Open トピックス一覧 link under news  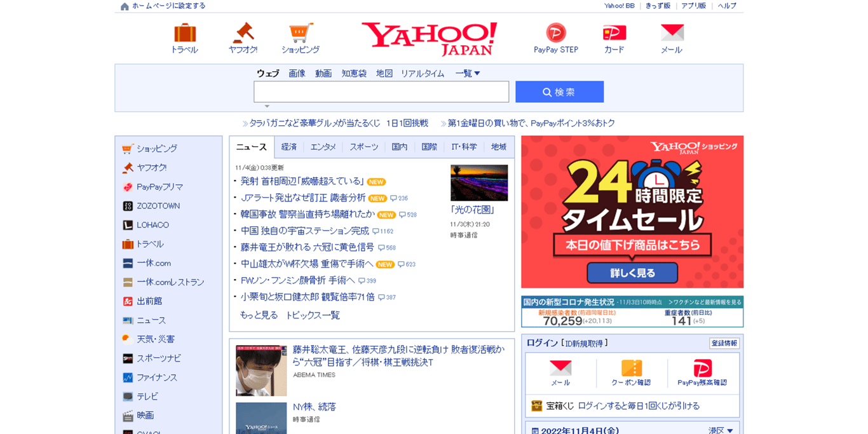(x=313, y=315)
